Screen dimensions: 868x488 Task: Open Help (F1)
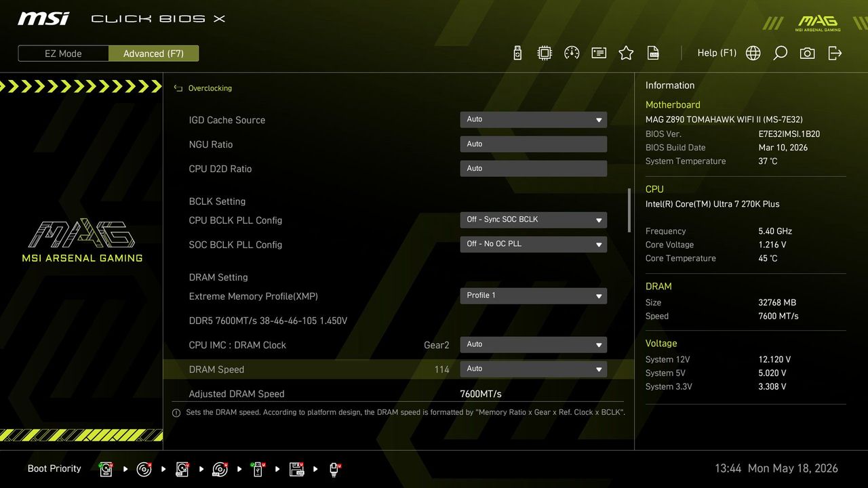[717, 53]
